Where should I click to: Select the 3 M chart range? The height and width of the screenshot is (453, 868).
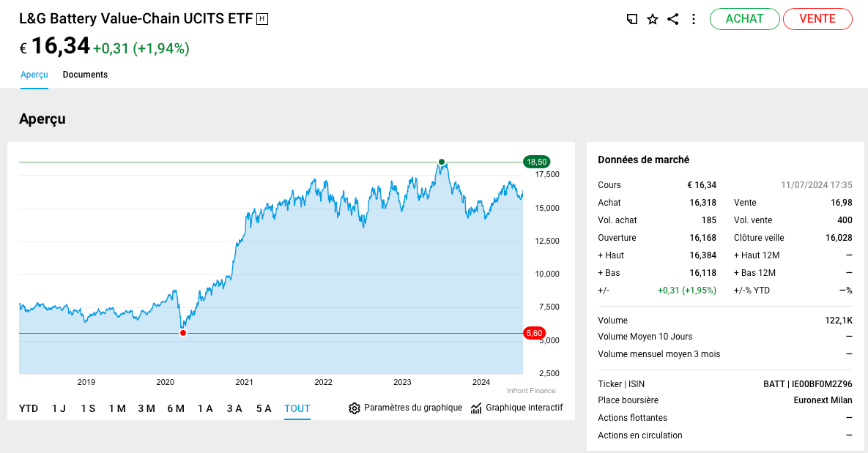[x=146, y=409]
